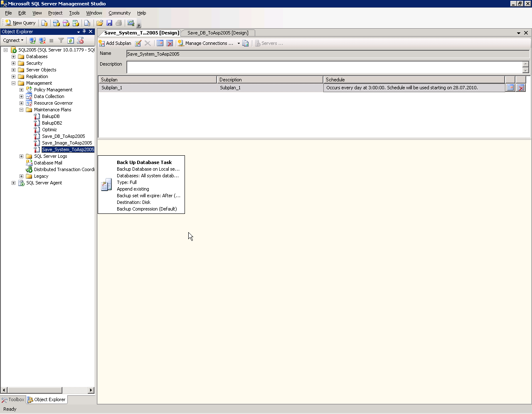
Task: Click Connect Object Explorer icon
Action: (32, 40)
